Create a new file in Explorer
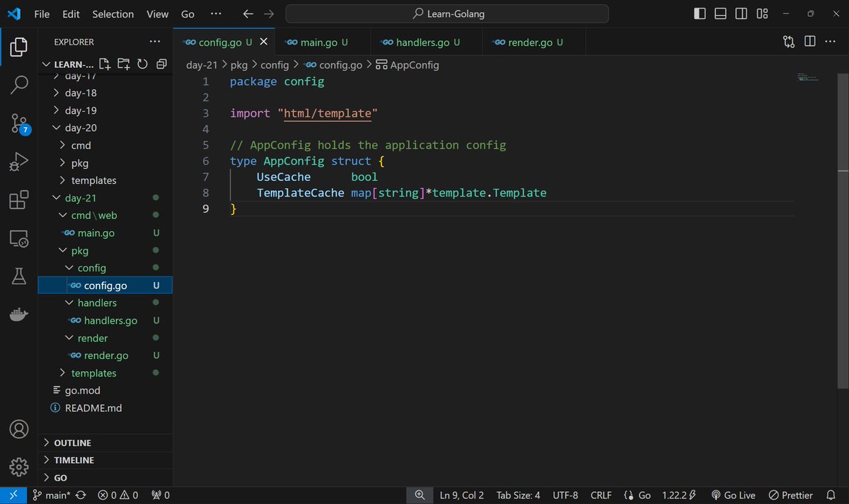The width and height of the screenshot is (849, 504). 105,64
